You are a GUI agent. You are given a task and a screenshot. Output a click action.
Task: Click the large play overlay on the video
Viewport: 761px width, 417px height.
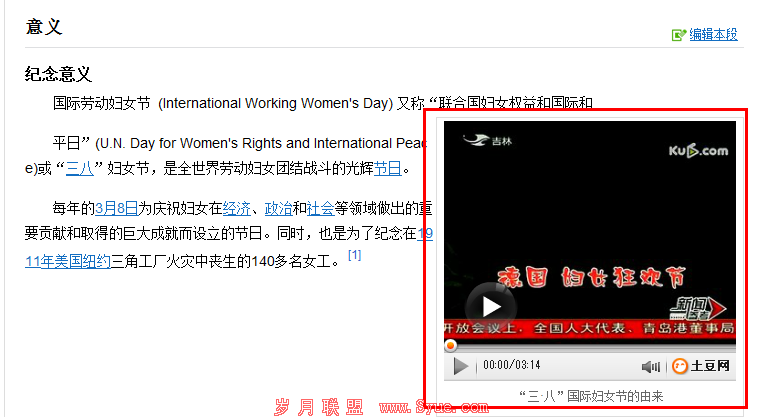click(x=490, y=307)
